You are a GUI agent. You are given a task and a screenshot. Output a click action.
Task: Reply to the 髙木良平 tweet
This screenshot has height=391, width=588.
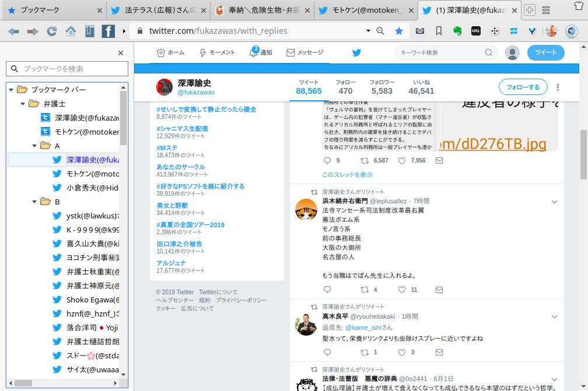coord(327,352)
